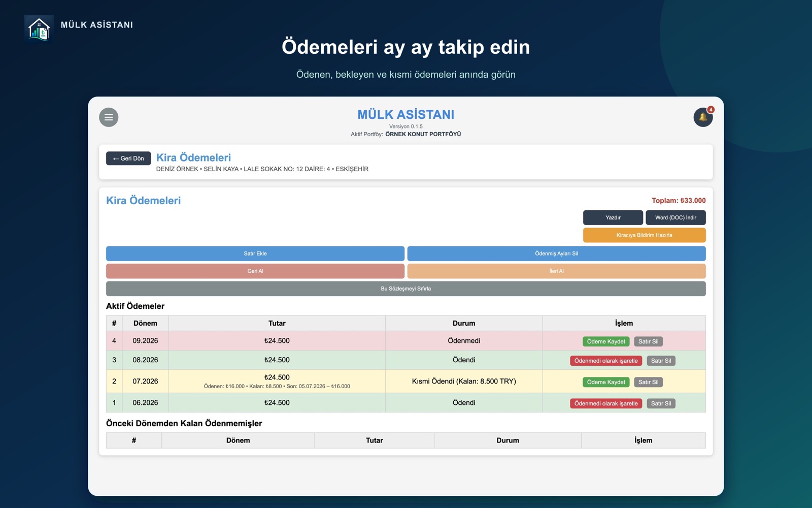812x508 pixels.
Task: Click the Durum header in Aktif Ödemeler
Action: (x=464, y=323)
